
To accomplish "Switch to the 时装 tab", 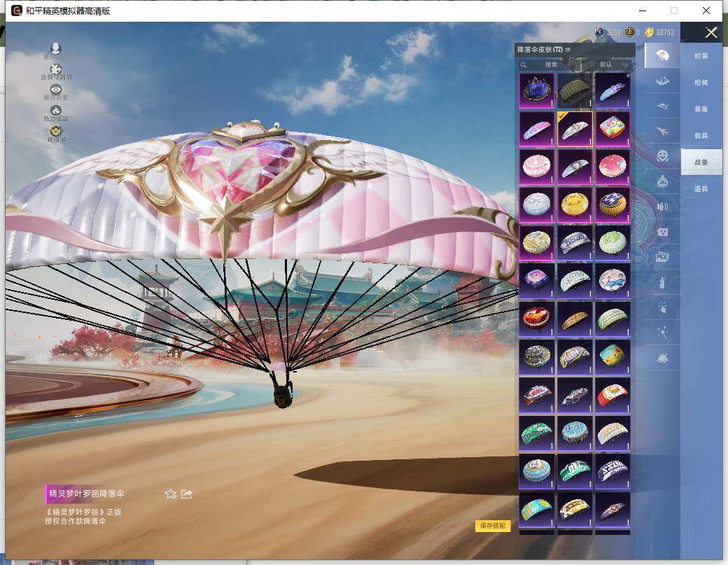I will click(701, 55).
